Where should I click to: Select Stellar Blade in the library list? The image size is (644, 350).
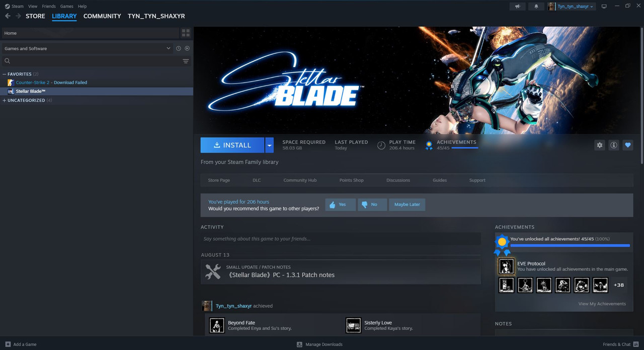click(x=97, y=91)
